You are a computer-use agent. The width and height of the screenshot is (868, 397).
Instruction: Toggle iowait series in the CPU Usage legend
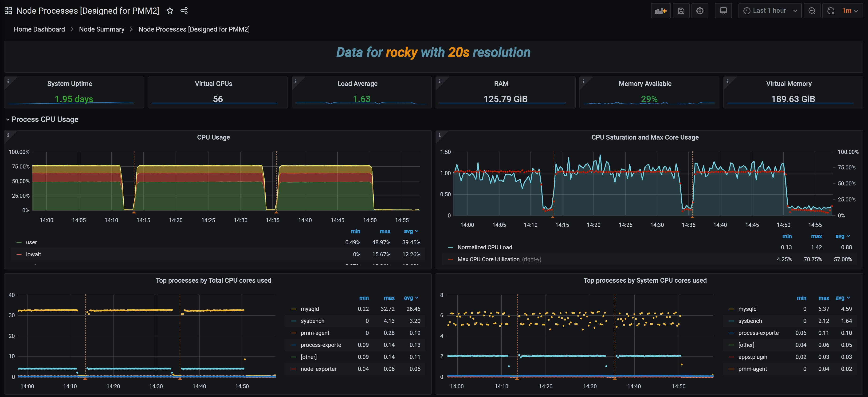click(33, 254)
